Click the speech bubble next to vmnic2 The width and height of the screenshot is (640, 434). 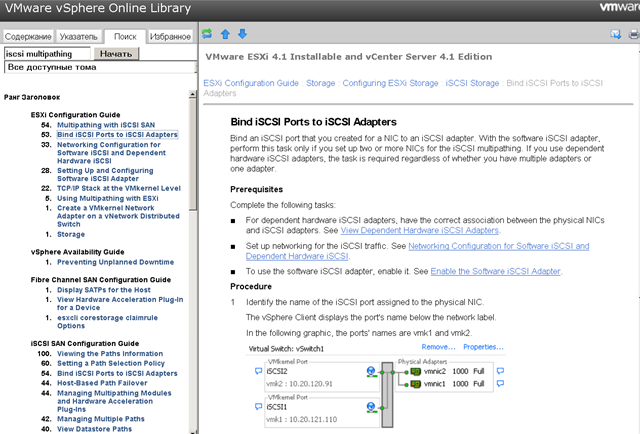[500, 371]
